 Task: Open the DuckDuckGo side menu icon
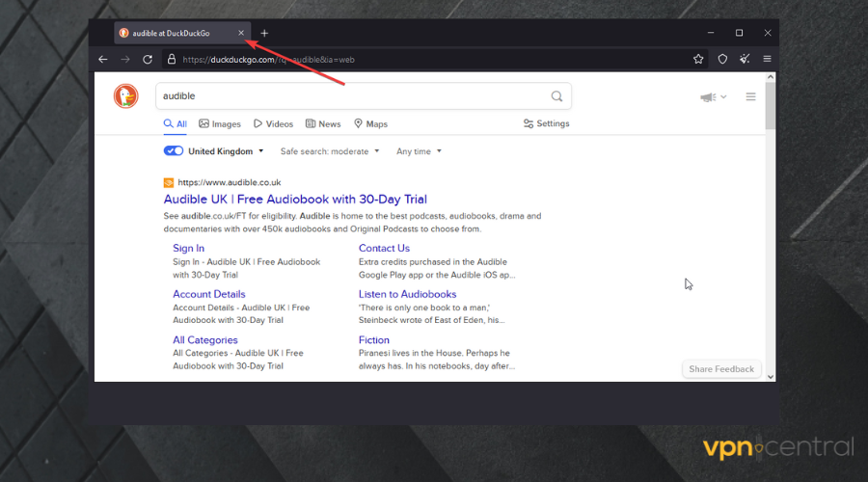pyautogui.click(x=750, y=96)
